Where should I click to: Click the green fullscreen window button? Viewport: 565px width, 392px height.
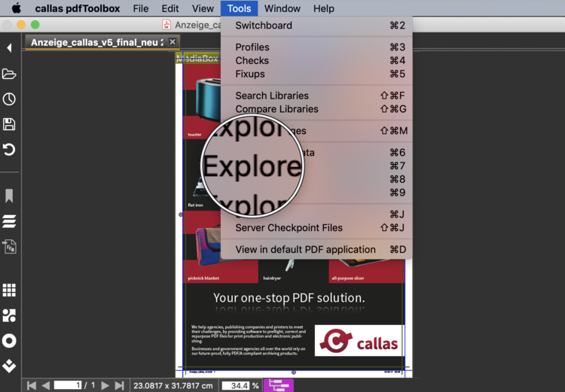point(35,25)
